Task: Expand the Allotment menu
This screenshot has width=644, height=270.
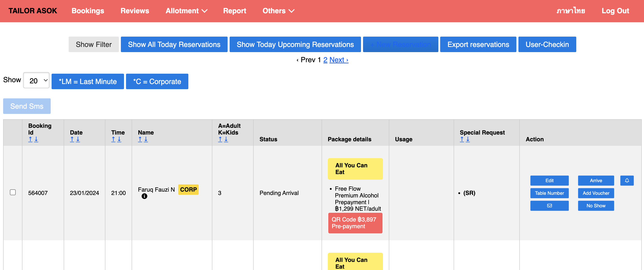Action: click(x=186, y=11)
